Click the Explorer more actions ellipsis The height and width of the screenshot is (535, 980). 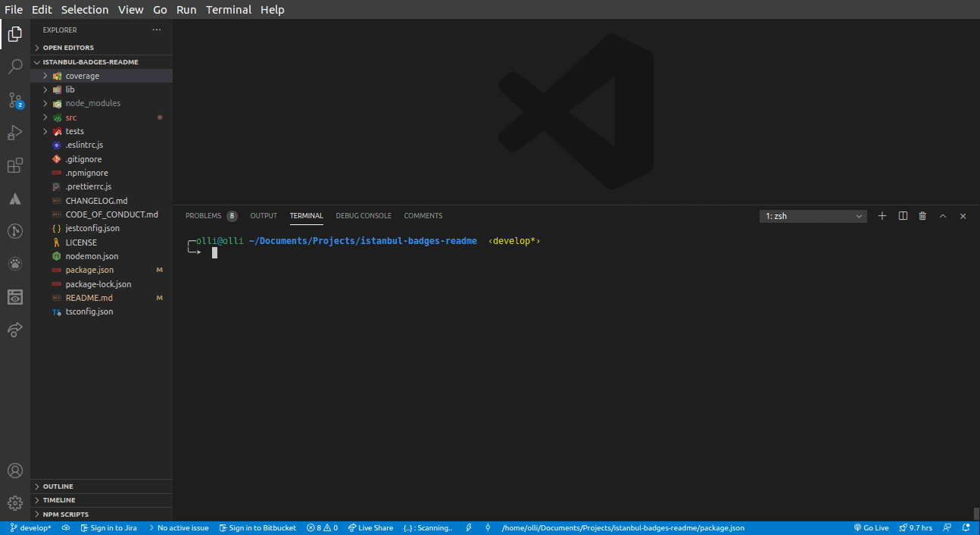(157, 30)
